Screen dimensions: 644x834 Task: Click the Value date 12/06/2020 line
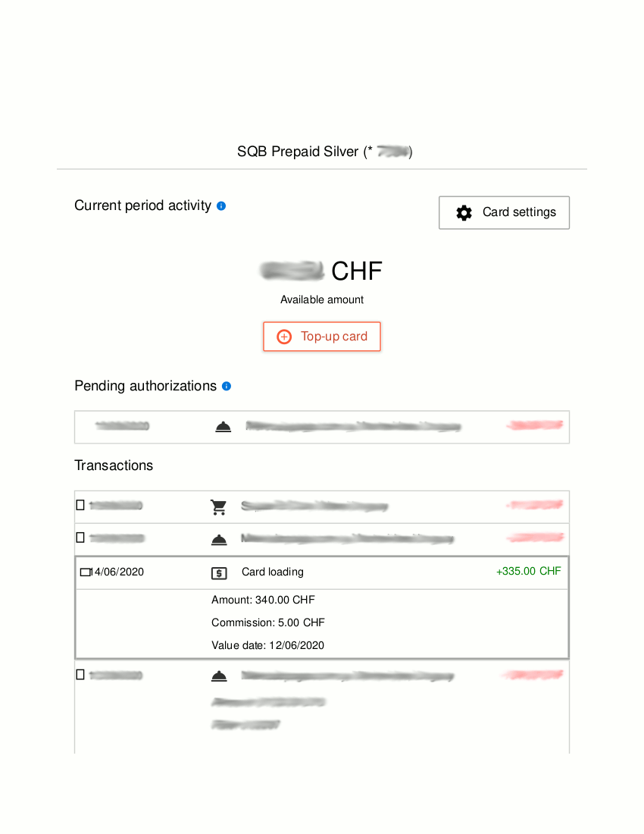[267, 645]
